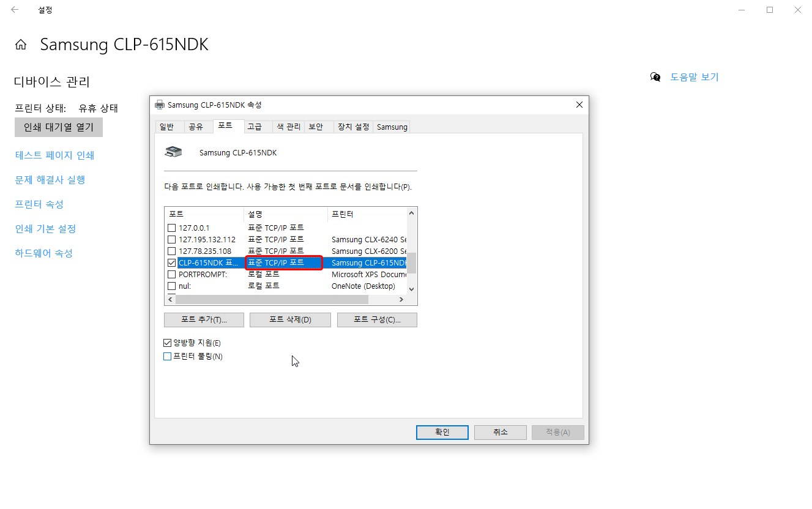Image resolution: width=812 pixels, height=509 pixels.
Task: Check the 127.78.235.108 port checkbox
Action: (172, 251)
